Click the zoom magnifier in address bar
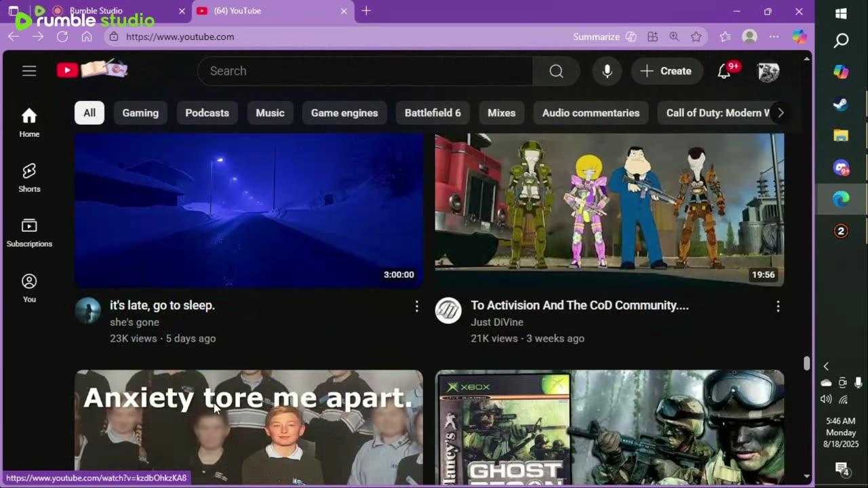Screen dimensions: 868x488 click(x=674, y=37)
